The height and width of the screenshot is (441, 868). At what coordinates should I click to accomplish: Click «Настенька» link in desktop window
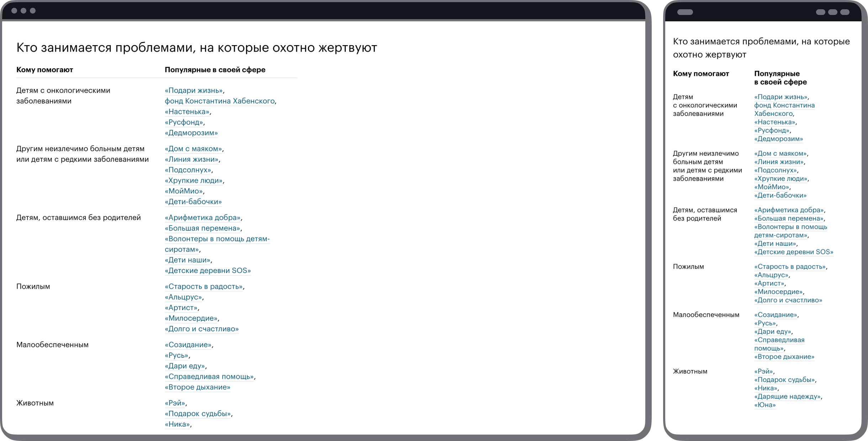pos(187,112)
